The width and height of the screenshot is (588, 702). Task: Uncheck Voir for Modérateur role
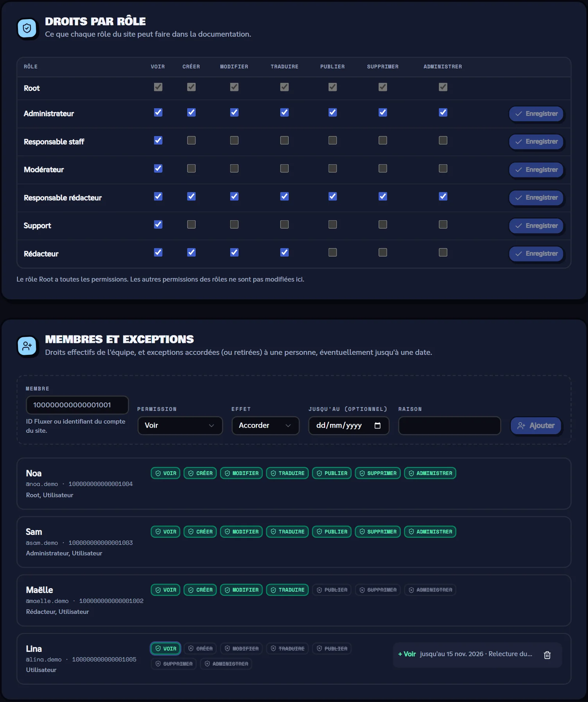(x=158, y=168)
